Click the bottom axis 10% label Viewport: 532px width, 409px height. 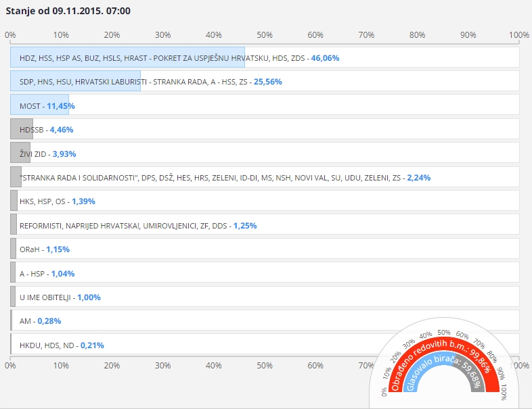[61, 366]
